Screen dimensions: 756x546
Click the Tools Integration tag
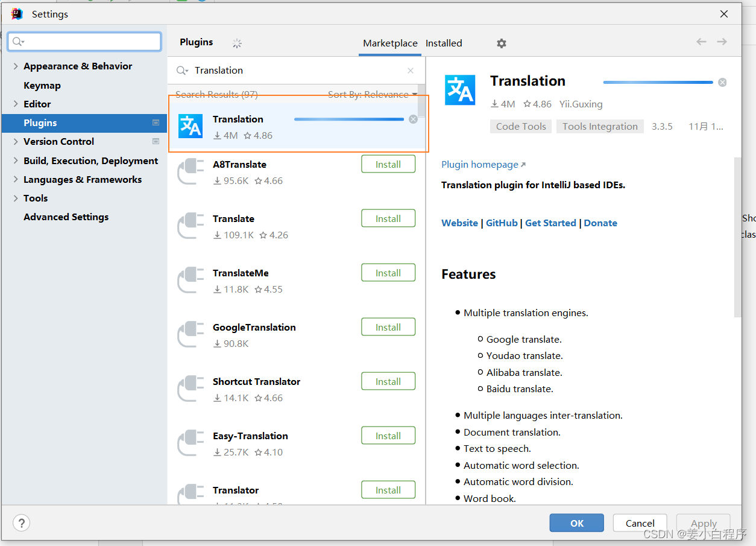pos(600,126)
